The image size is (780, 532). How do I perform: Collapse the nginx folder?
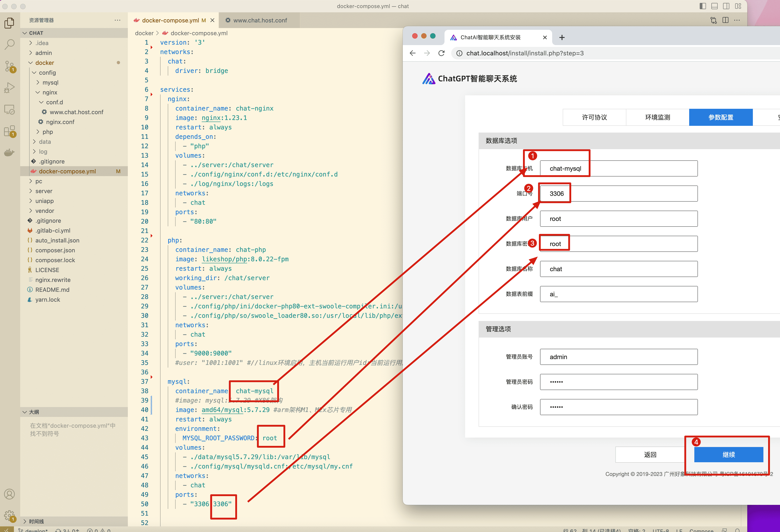point(74,92)
